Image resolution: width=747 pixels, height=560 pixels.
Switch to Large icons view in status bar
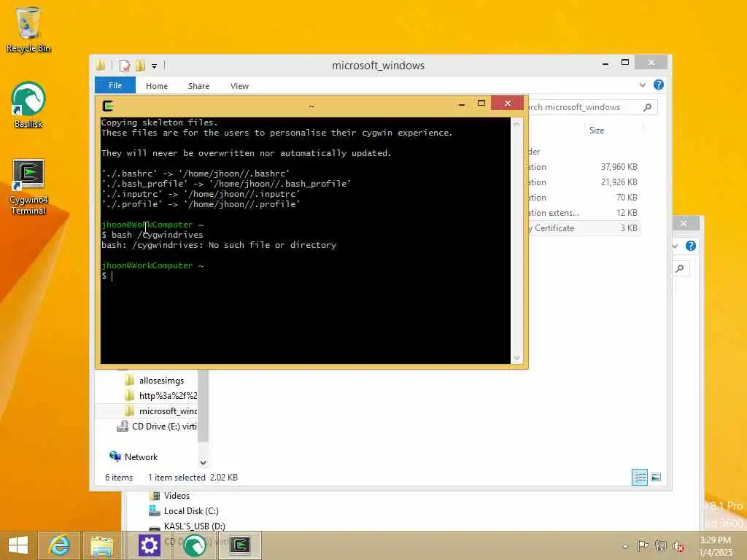pos(656,477)
